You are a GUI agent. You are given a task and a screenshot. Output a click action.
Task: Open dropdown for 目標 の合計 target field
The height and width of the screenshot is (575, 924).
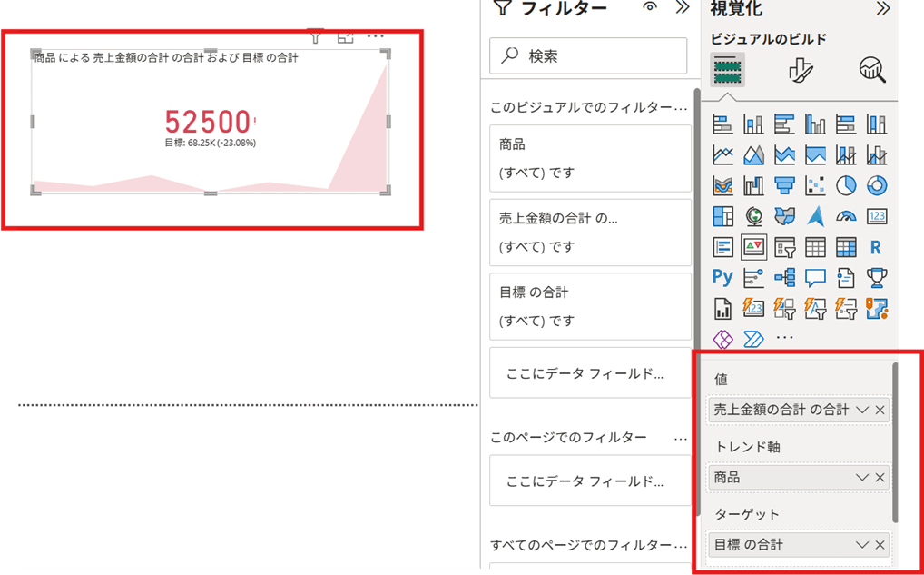pos(862,545)
